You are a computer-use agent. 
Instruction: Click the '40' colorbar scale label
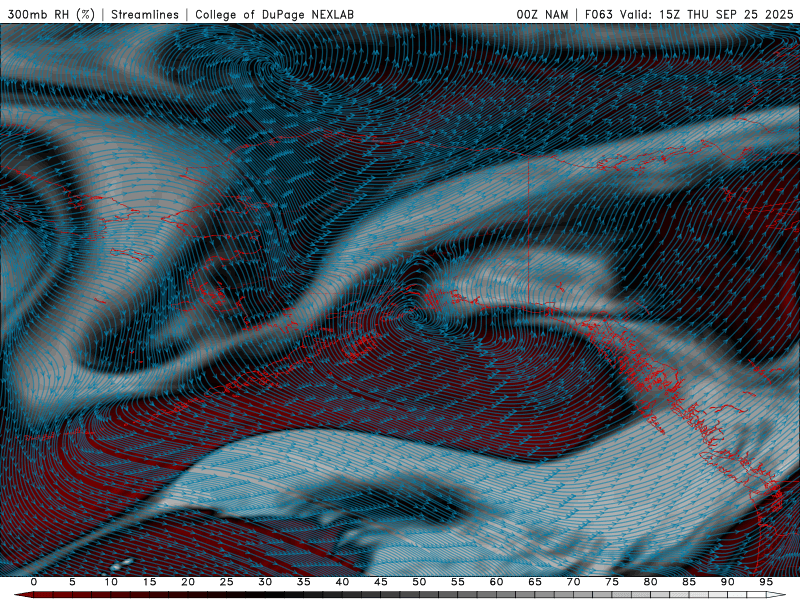(342, 582)
